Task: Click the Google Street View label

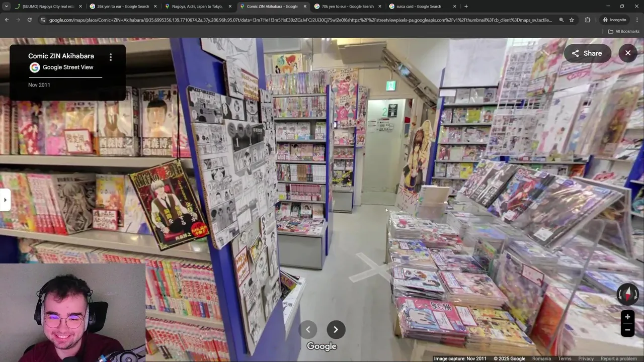Action: tap(68, 67)
